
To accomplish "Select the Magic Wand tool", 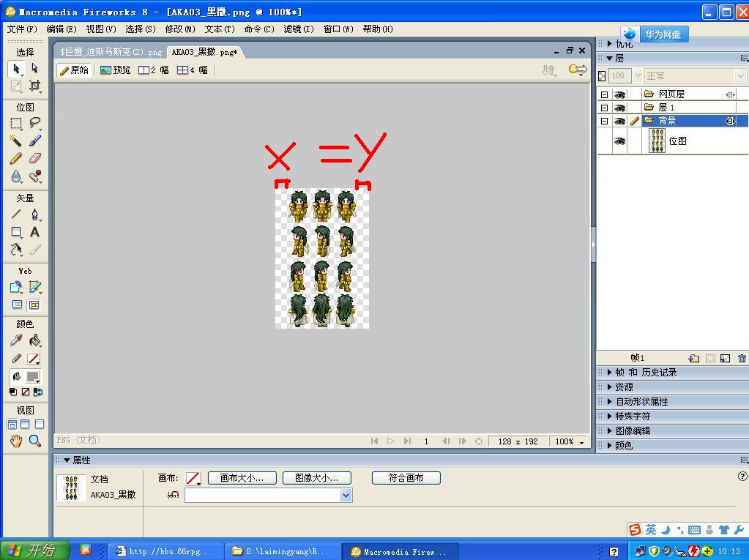I will pos(16,141).
